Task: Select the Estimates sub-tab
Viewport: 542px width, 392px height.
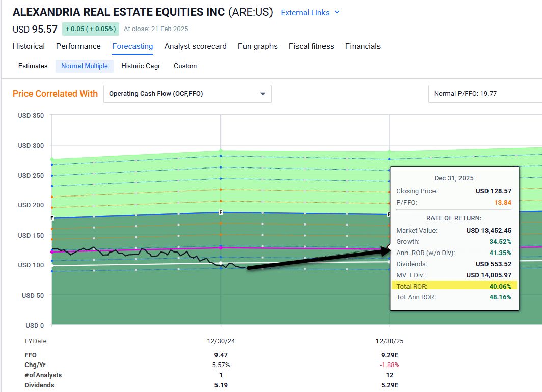Action: (x=33, y=66)
